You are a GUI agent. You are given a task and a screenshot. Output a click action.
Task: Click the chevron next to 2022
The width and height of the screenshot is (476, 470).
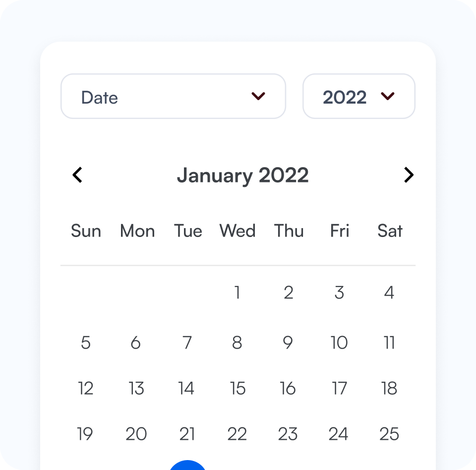pos(389,97)
